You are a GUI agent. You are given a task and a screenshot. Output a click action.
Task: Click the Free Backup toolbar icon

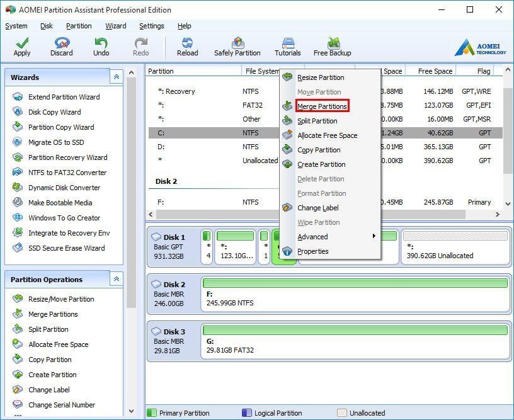(333, 47)
